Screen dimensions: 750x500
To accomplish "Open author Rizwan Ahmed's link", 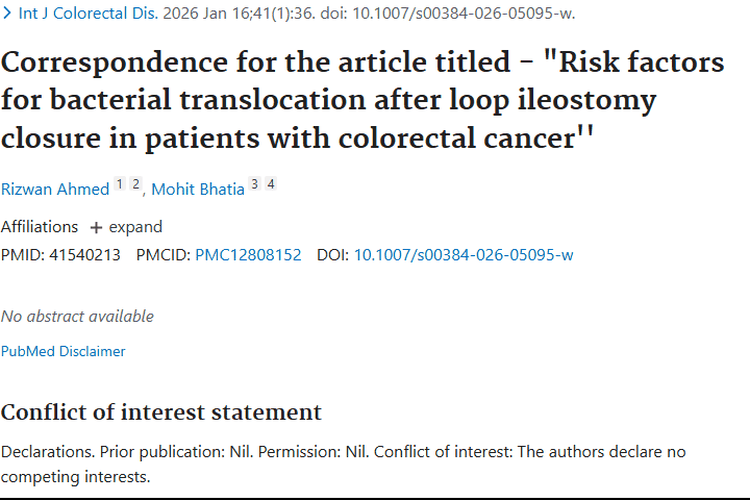I will click(x=54, y=189).
